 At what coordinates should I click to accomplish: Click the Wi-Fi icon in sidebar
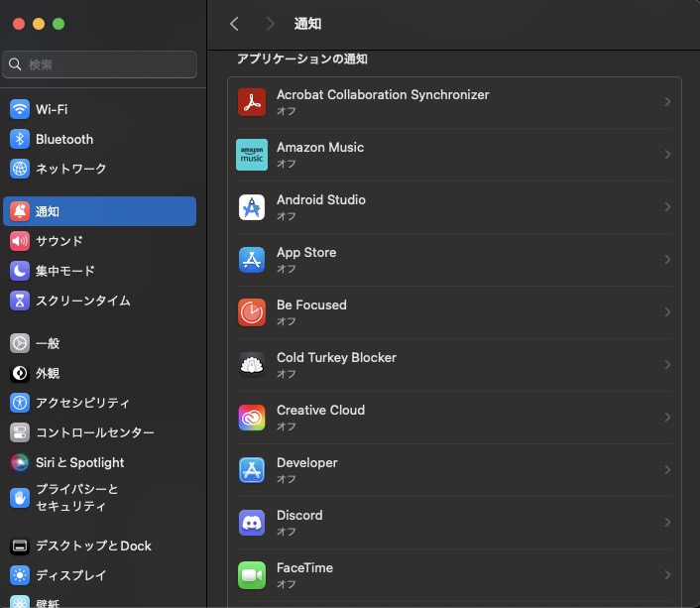click(x=20, y=109)
